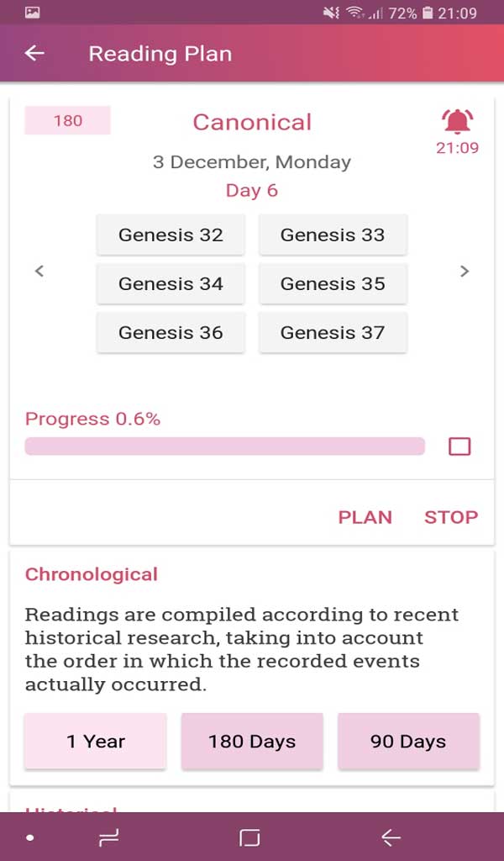
Task: Check the box next to the progress bar
Action: click(x=459, y=446)
